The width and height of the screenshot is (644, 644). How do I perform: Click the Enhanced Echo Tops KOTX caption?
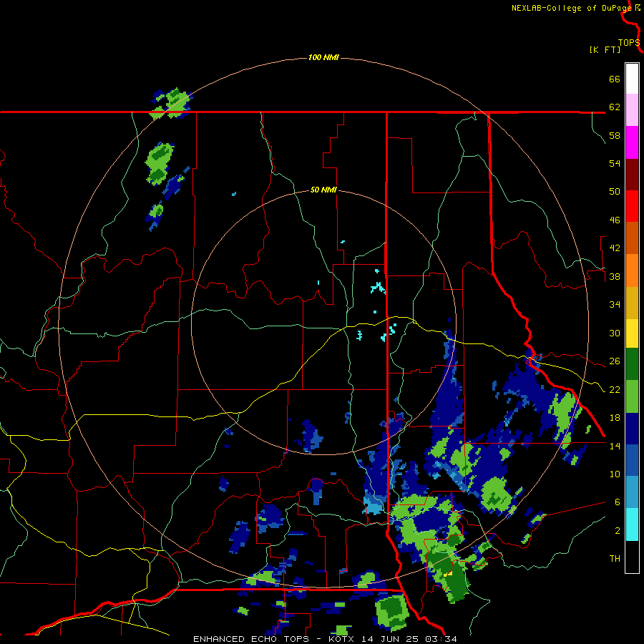pyautogui.click(x=325, y=639)
